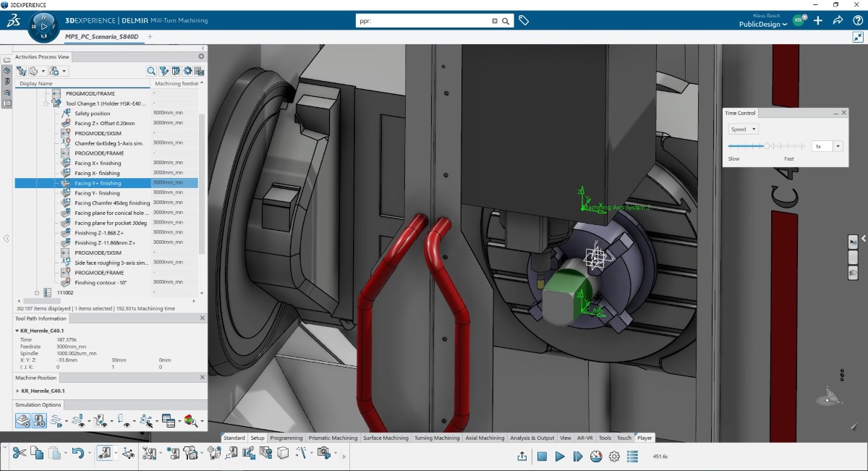Toggle the material removal simulation option
This screenshot has height=471, width=868.
[x=23, y=420]
